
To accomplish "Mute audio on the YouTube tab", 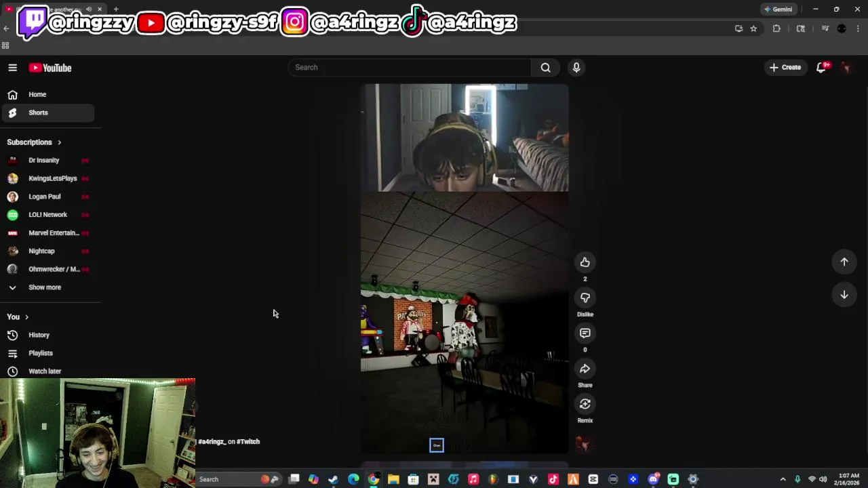I will pyautogui.click(x=89, y=9).
